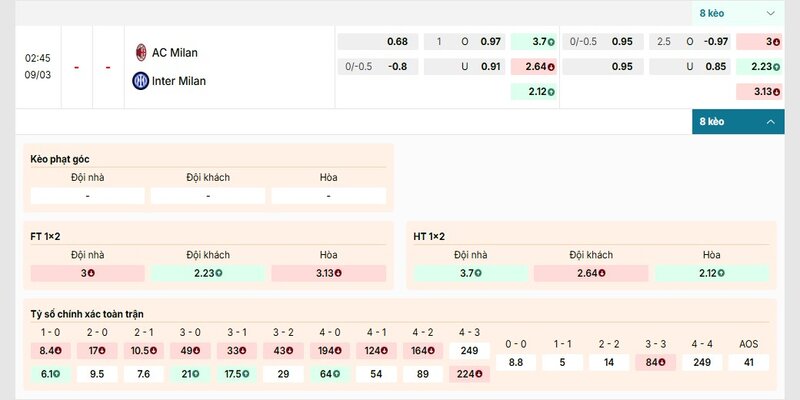Collapse the teal 8 kèo expander
The image size is (800, 400).
pyautogui.click(x=738, y=121)
